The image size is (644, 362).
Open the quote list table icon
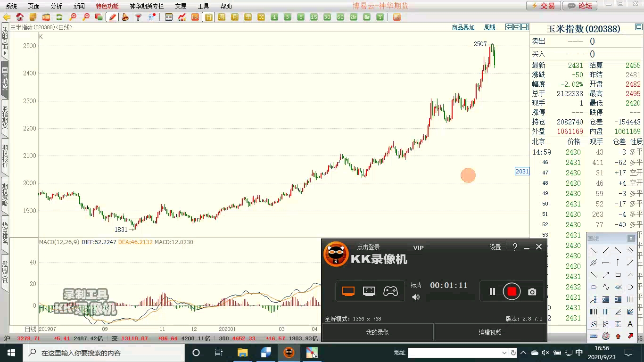click(169, 17)
